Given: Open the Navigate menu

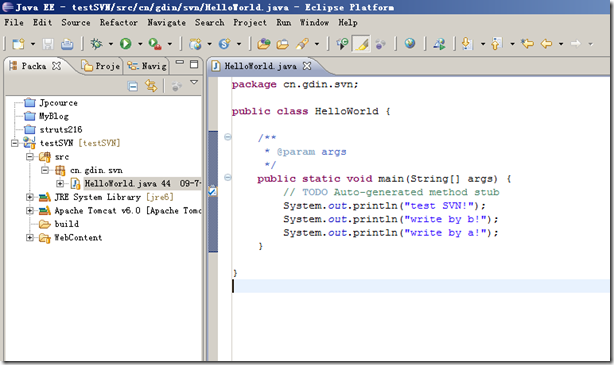Looking at the screenshot, I should click(166, 23).
